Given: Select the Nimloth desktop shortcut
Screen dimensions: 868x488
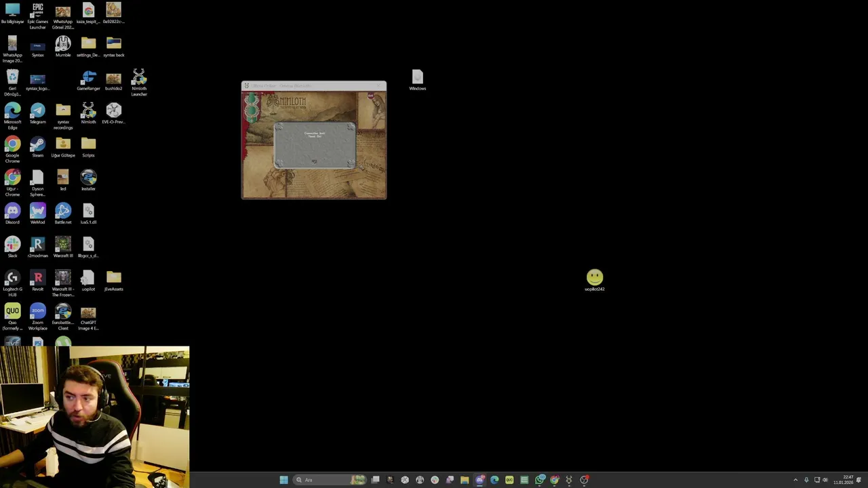Looking at the screenshot, I should 88,114.
